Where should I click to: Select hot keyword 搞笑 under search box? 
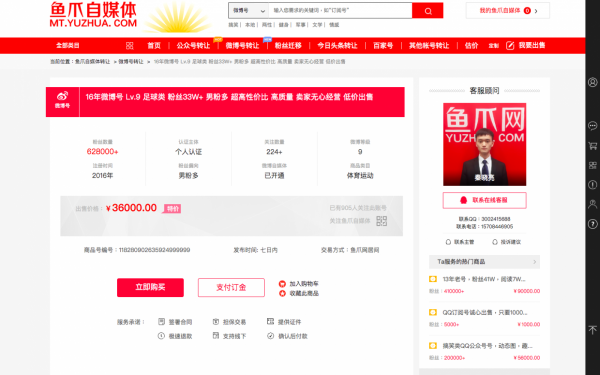coord(233,25)
